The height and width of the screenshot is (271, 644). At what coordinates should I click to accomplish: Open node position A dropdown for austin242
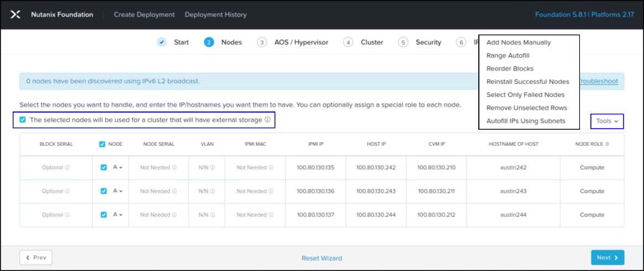point(118,167)
